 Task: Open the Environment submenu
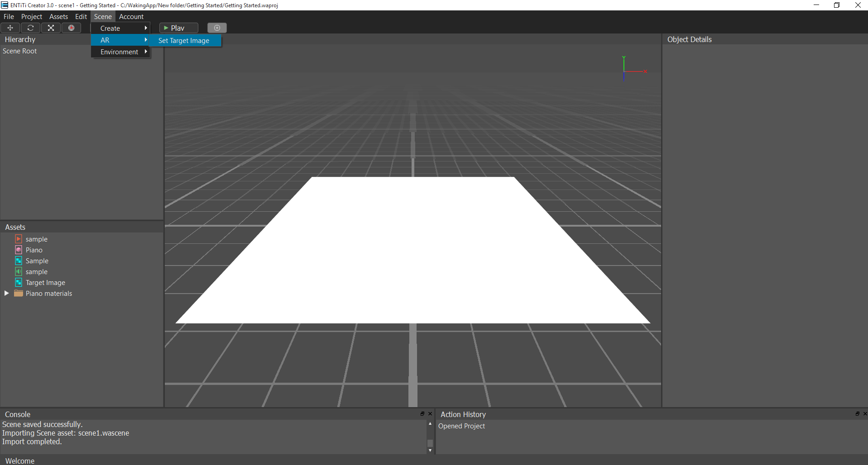tap(120, 52)
